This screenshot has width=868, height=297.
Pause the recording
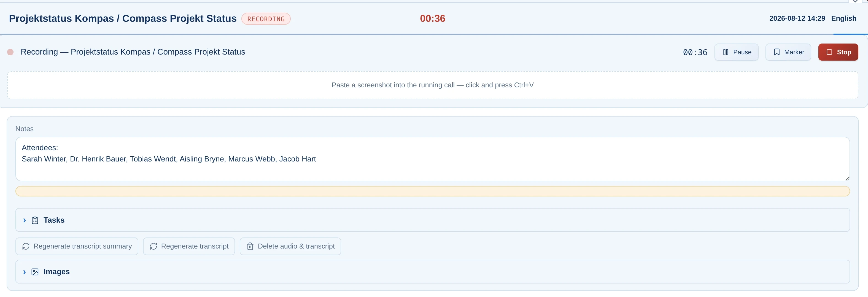(736, 52)
